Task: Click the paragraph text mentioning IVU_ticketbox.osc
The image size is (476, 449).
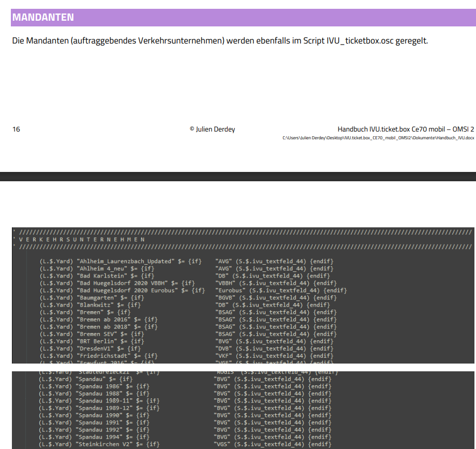Action: pyautogui.click(x=220, y=40)
